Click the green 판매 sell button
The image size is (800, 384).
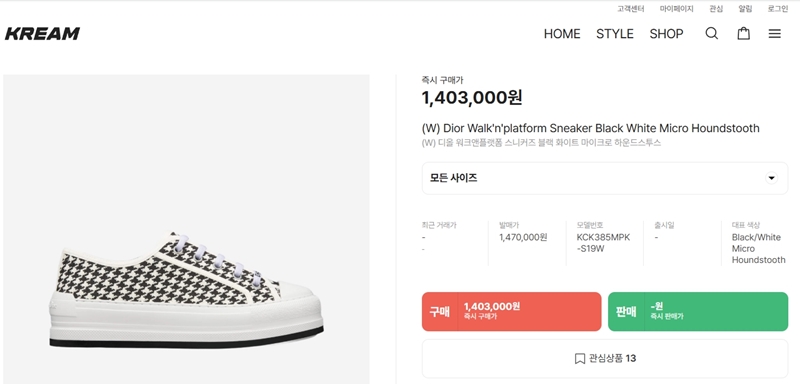coord(698,312)
